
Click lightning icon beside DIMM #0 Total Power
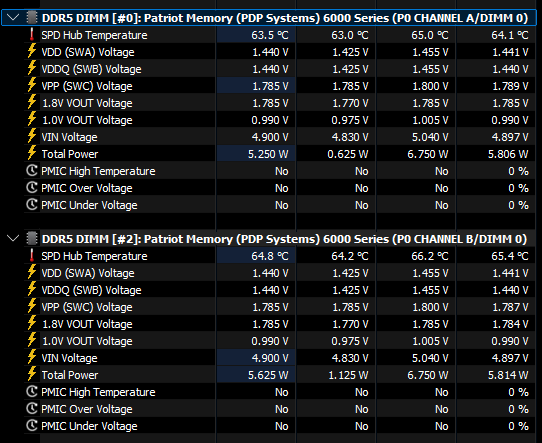[x=32, y=153]
